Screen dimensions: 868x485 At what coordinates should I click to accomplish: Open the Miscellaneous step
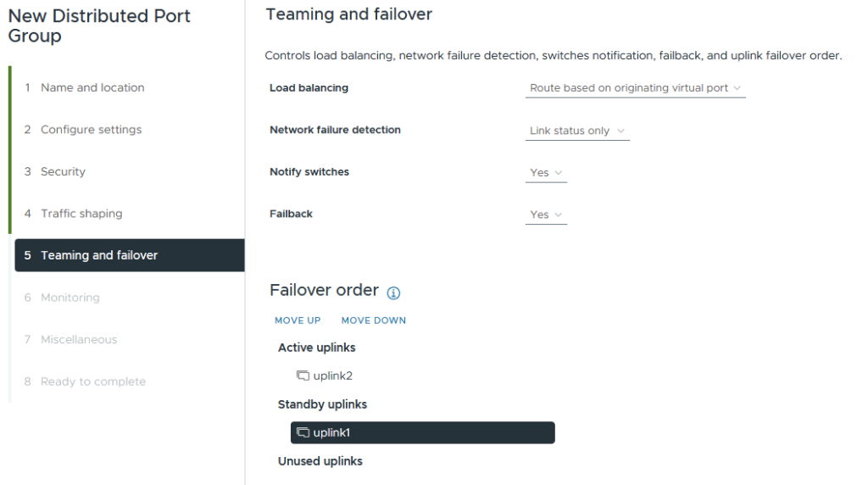[x=79, y=339]
